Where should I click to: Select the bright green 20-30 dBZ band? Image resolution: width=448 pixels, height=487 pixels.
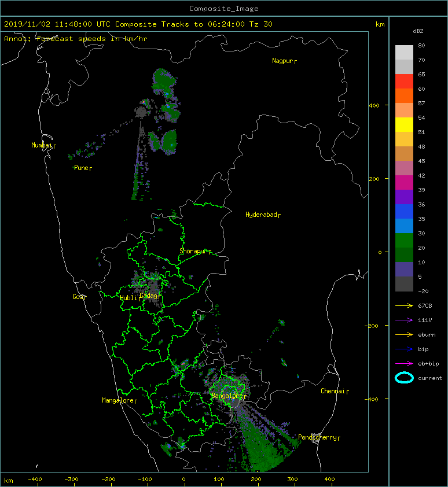404,241
